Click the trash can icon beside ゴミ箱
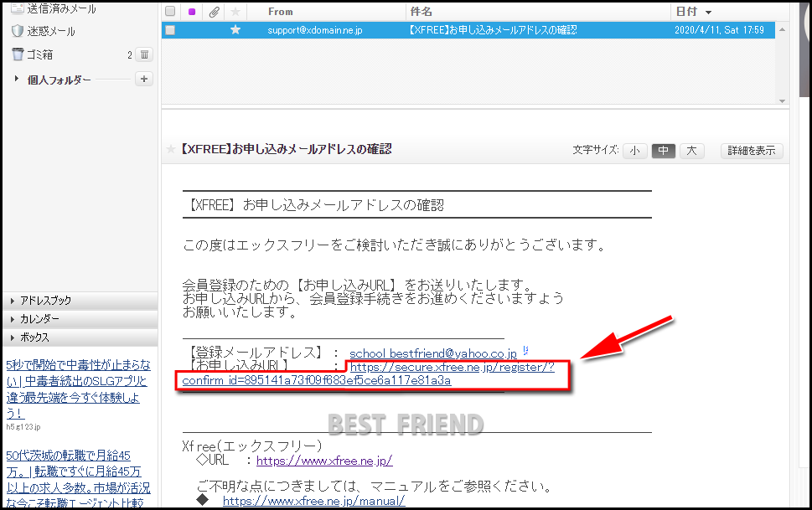Viewport: 812px width, 510px height. tap(18, 54)
